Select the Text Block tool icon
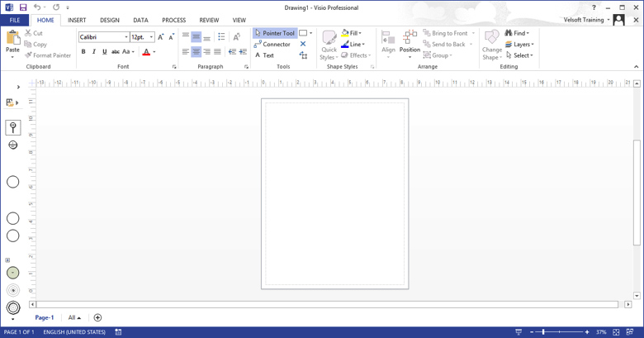Screen dimensions: 644x338 click(x=303, y=55)
